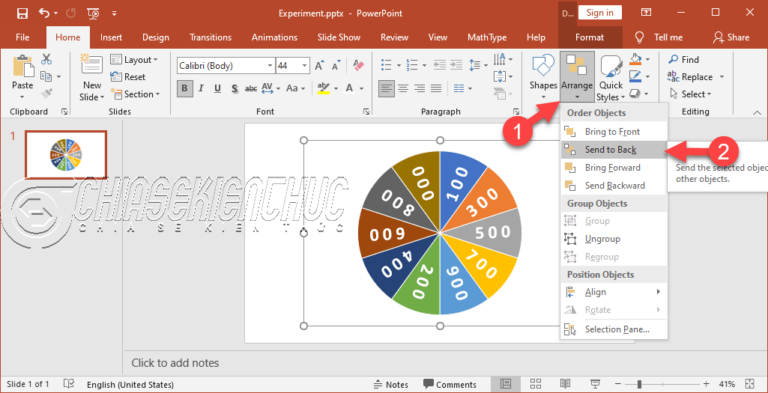Click the Start From Beginning slideshow icon
The image size is (768, 393).
pyautogui.click(x=94, y=13)
